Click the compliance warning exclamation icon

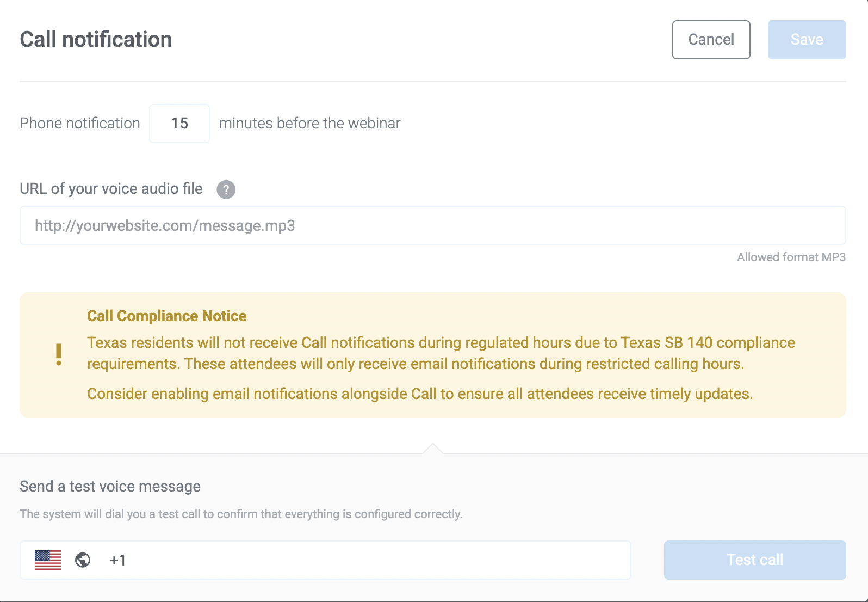[x=59, y=354]
